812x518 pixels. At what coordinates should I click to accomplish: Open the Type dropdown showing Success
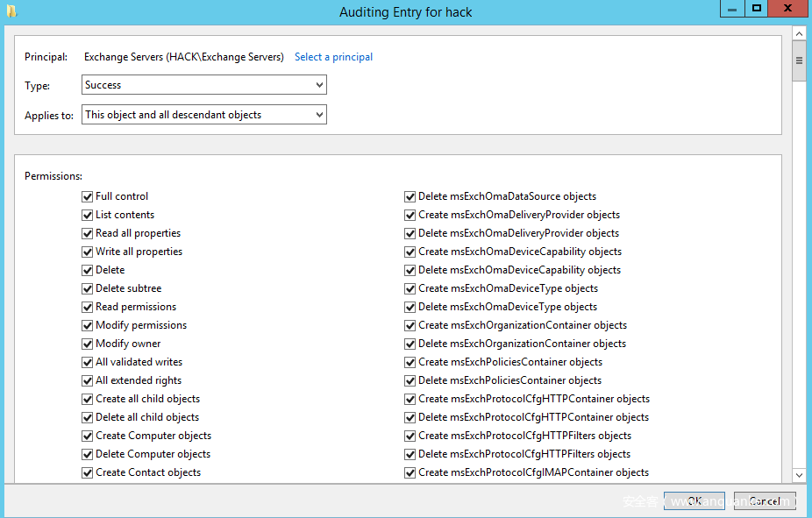tap(204, 85)
